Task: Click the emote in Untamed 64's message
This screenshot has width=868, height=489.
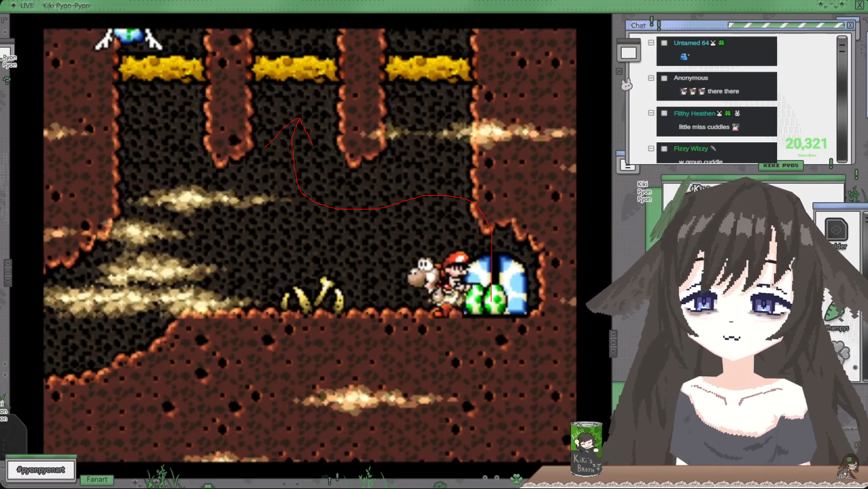Action: (684, 56)
